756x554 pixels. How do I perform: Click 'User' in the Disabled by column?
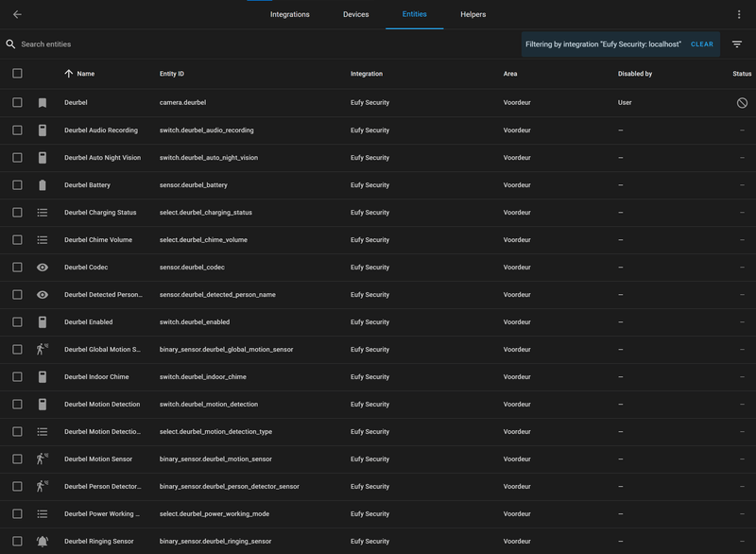(625, 103)
